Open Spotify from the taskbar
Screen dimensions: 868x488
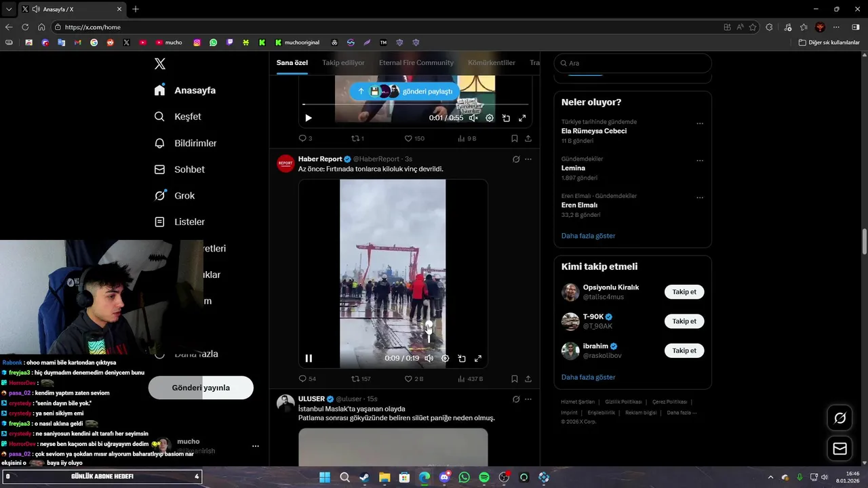[484, 477]
